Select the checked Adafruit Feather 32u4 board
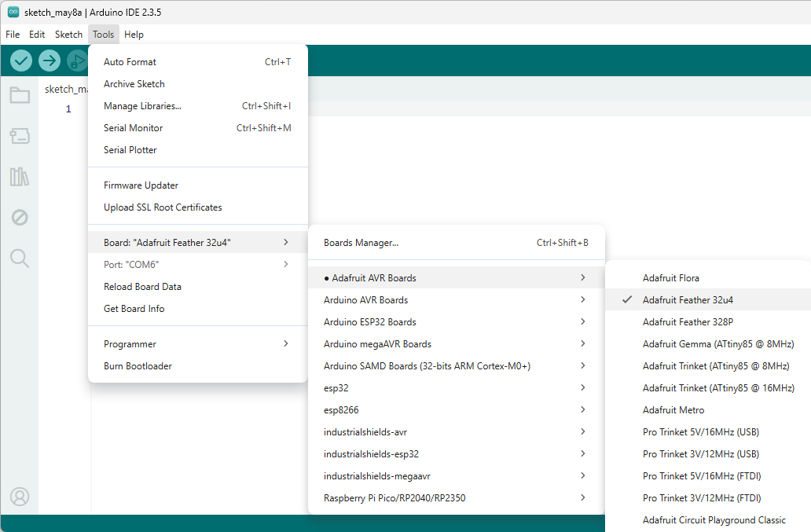811x532 pixels. [708, 300]
